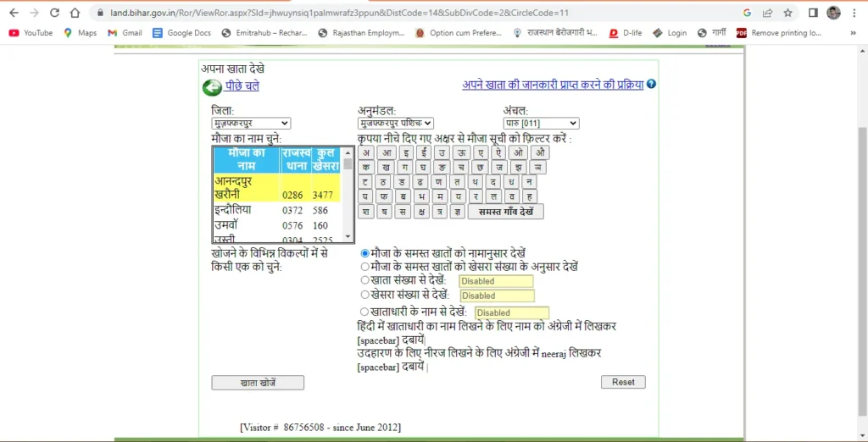
Task: Click पीछे चले link
Action: (242, 86)
